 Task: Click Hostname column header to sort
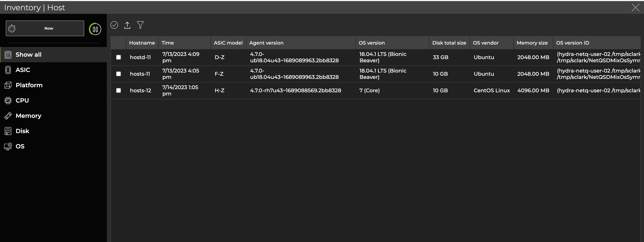pyautogui.click(x=142, y=43)
